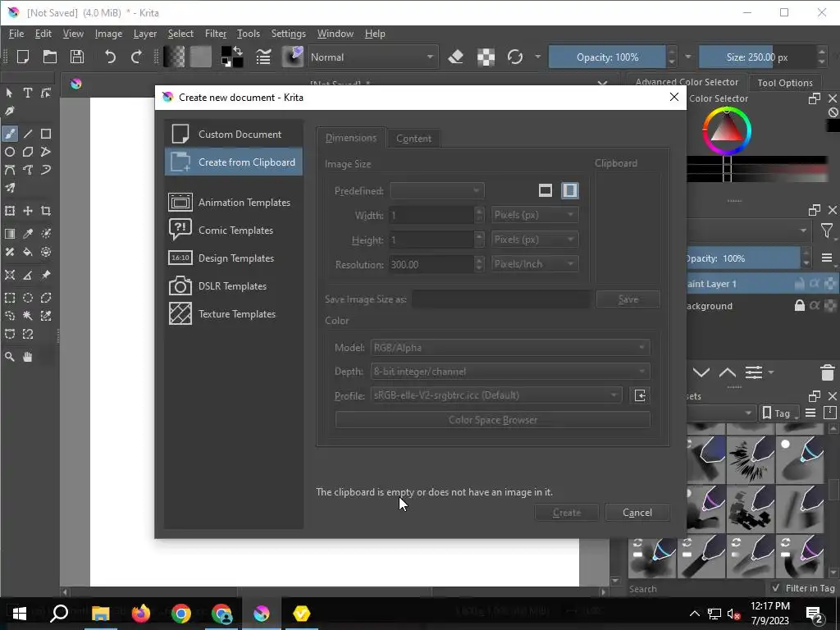This screenshot has height=630, width=840.
Task: Open the Width units Pixels dropdown
Action: [x=535, y=215]
